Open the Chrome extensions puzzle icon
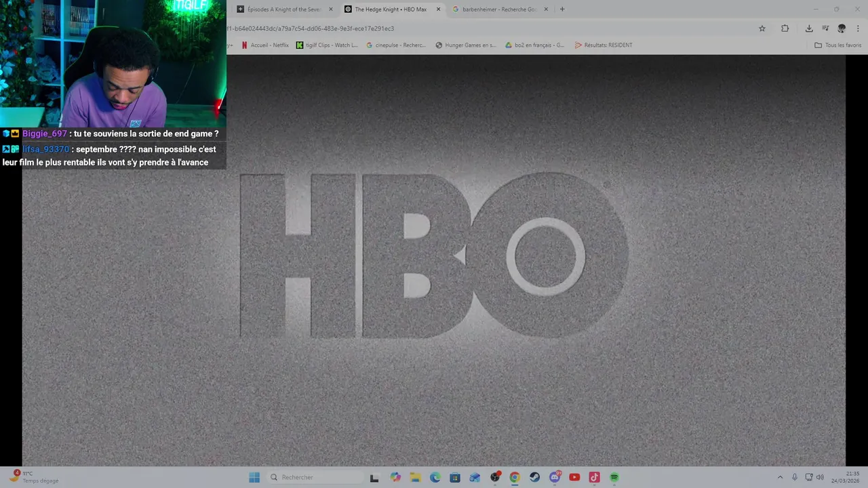Image resolution: width=868 pixels, height=488 pixels. pyautogui.click(x=785, y=28)
